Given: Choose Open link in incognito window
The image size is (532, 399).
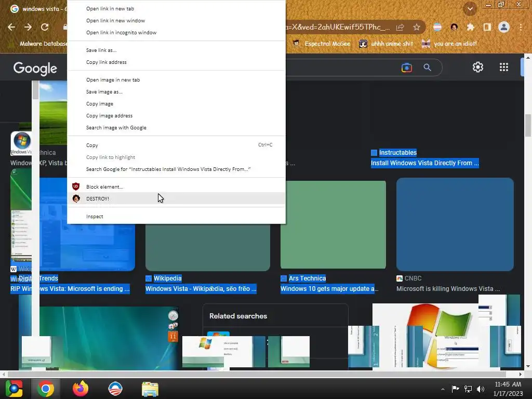Looking at the screenshot, I should [x=176, y=33].
